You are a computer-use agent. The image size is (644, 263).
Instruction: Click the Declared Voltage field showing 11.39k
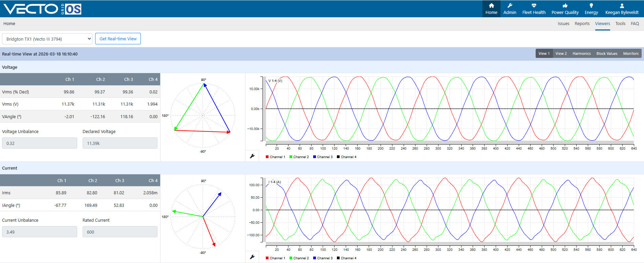point(120,143)
